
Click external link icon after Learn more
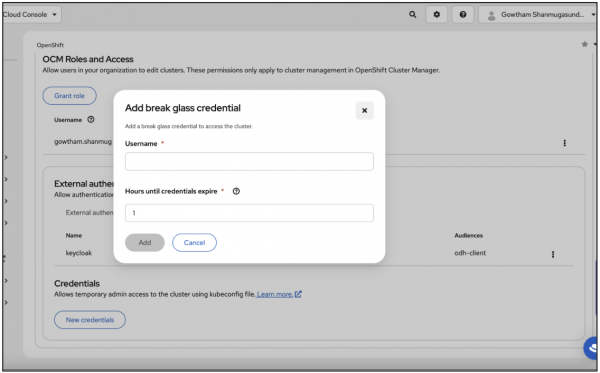(x=298, y=294)
